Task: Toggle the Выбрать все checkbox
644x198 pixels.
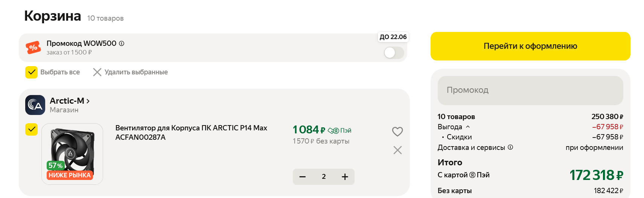Action: pos(31,72)
